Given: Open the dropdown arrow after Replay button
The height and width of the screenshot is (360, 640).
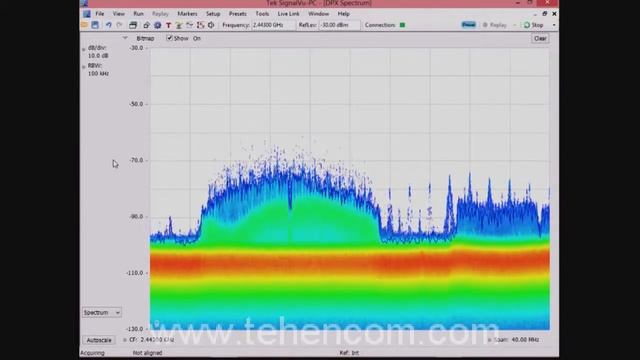Looking at the screenshot, I should click(x=514, y=25).
